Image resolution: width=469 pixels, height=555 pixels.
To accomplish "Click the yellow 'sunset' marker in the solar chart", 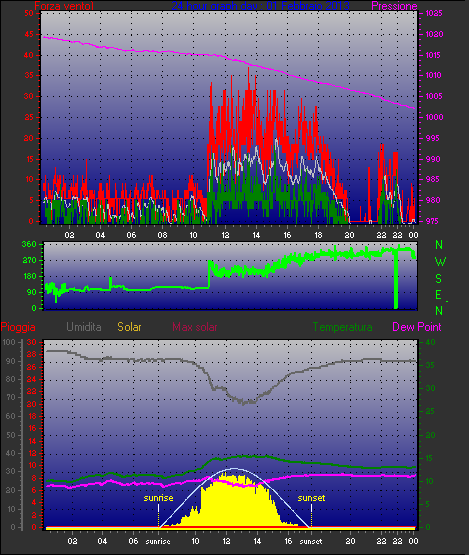I will (x=311, y=498).
